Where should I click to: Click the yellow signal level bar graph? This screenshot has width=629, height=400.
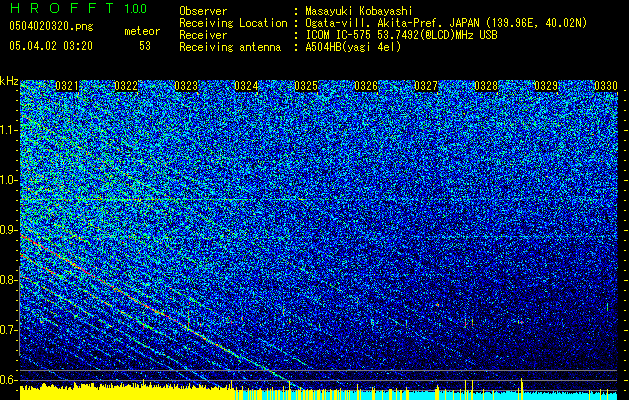127,392
